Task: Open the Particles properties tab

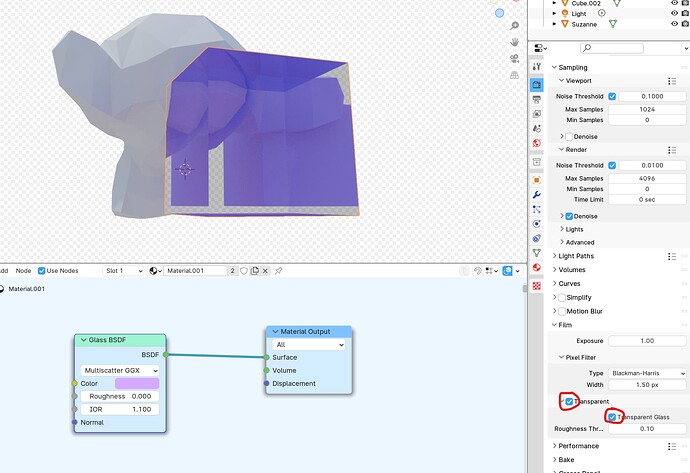Action: (536, 209)
